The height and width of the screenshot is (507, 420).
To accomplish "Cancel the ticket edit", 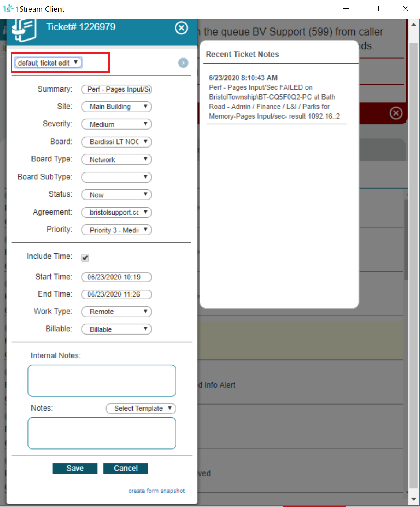I will pos(126,469).
